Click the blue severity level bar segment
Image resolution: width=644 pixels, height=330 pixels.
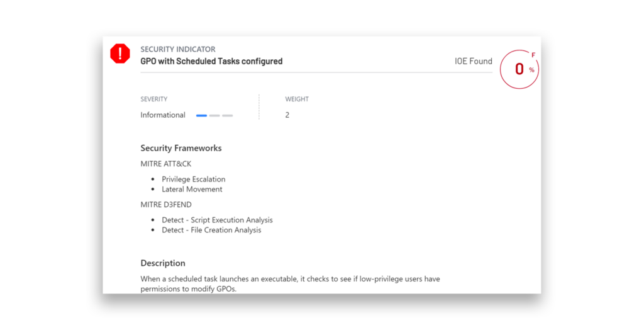(201, 116)
